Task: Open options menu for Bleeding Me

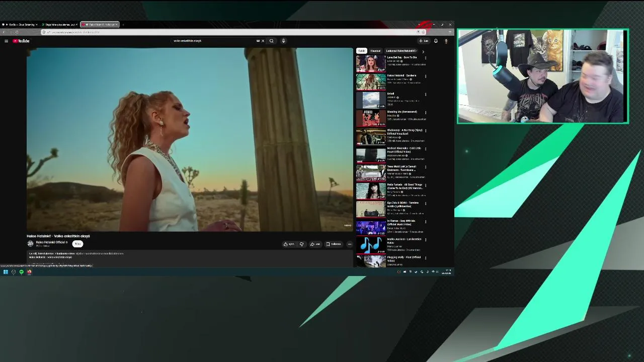Action: click(426, 112)
